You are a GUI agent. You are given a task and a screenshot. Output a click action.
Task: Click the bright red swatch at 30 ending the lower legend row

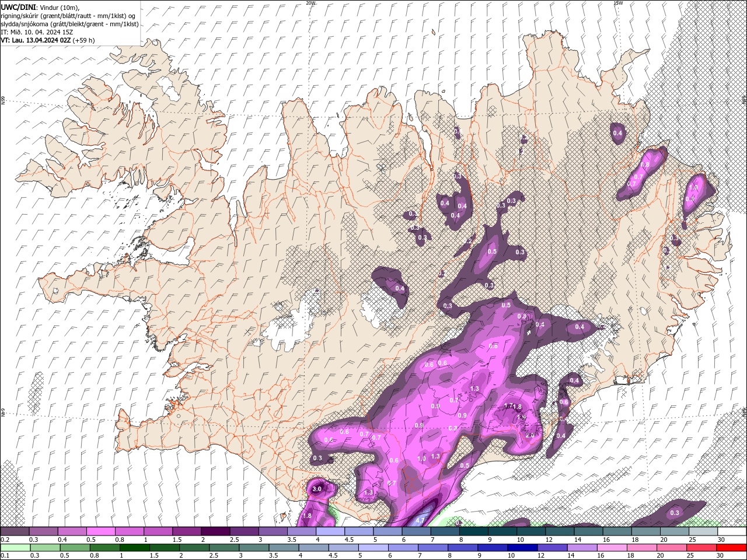[732, 547]
